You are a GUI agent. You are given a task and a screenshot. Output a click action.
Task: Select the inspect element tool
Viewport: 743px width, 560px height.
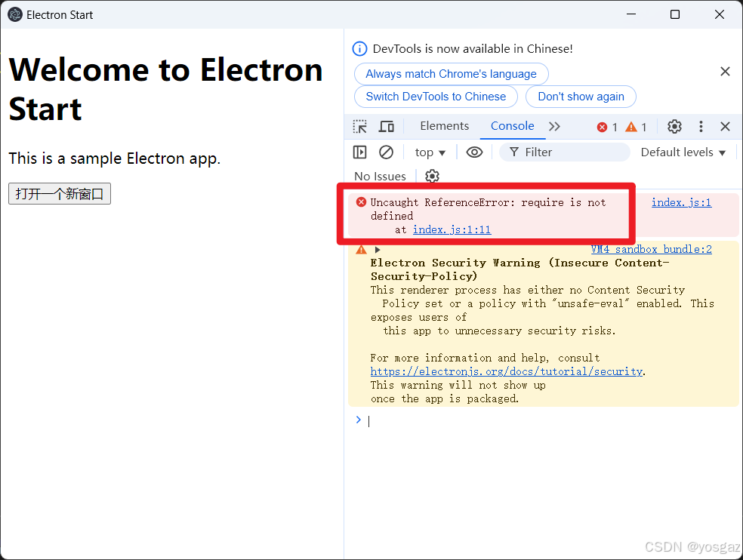click(359, 126)
